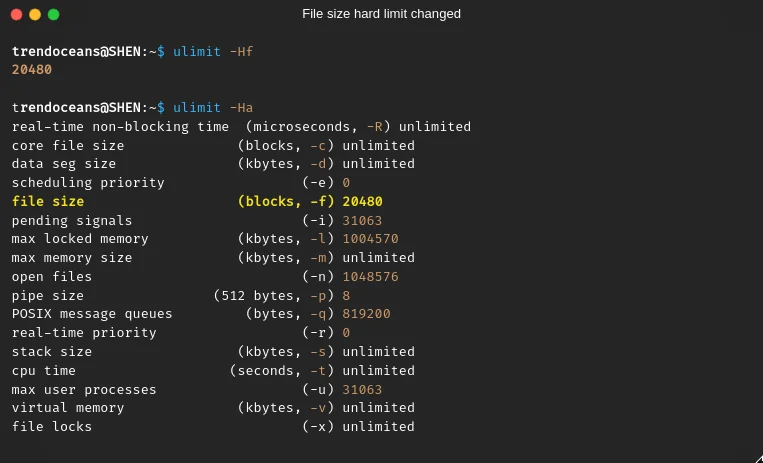This screenshot has height=463, width=763.
Task: Click the 'ulimit -Hf' command text
Action: [x=212, y=51]
